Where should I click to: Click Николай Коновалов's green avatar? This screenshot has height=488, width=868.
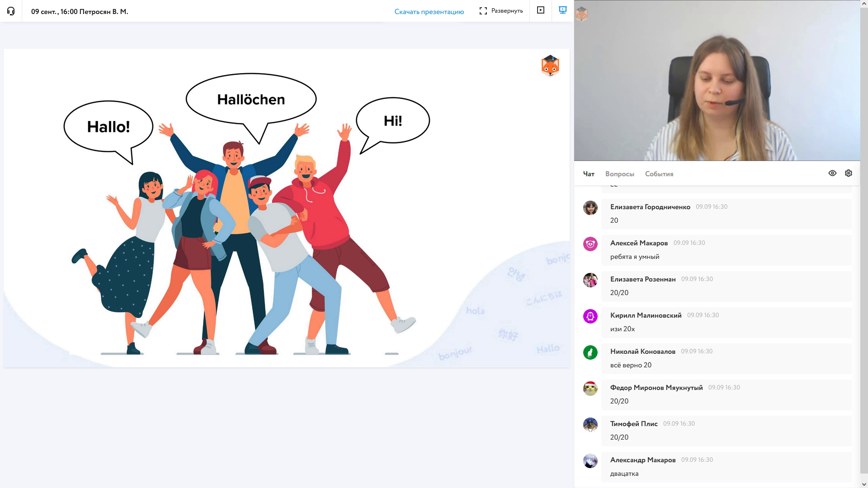click(590, 352)
